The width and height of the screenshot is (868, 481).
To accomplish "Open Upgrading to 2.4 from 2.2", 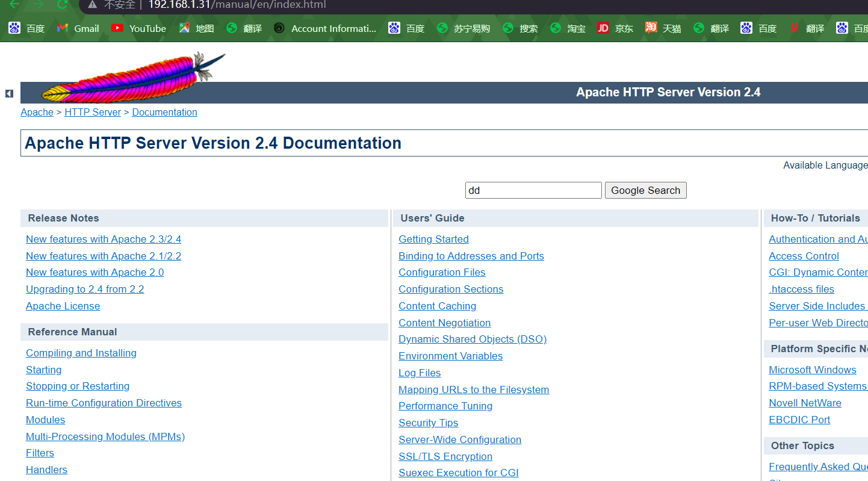I will click(x=85, y=289).
